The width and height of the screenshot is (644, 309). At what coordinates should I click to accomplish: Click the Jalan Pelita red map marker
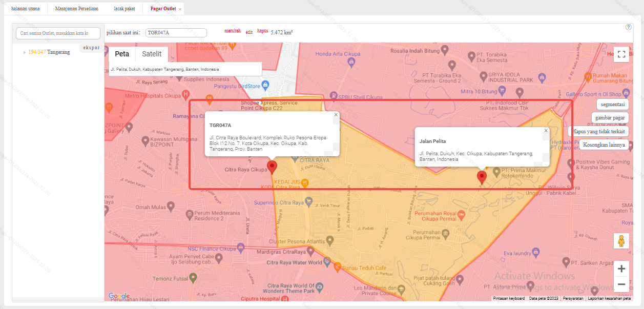[x=482, y=177]
